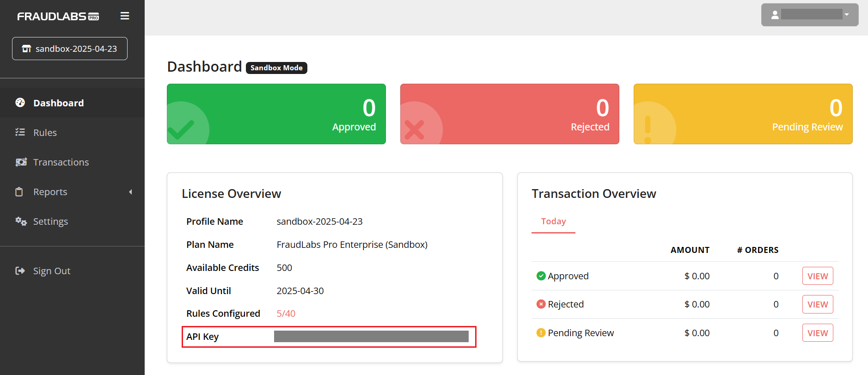Screen dimensions: 868x375
Task: Click the API Key label
Action: 202,337
